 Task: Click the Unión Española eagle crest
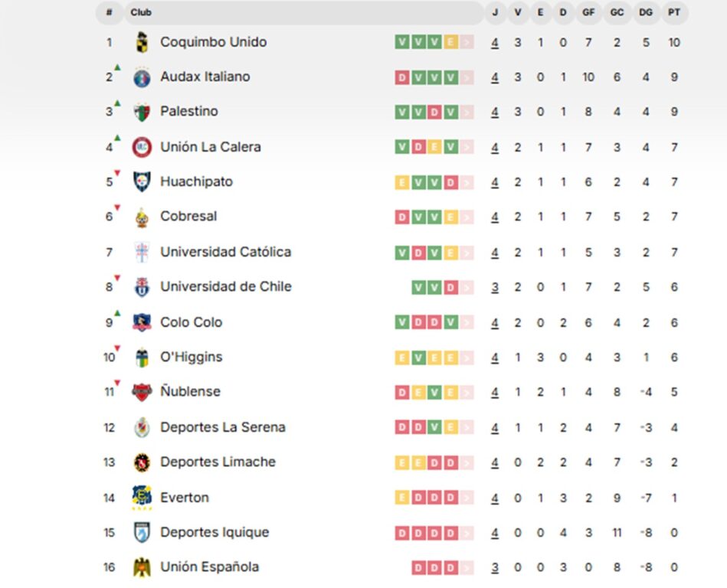point(142,567)
